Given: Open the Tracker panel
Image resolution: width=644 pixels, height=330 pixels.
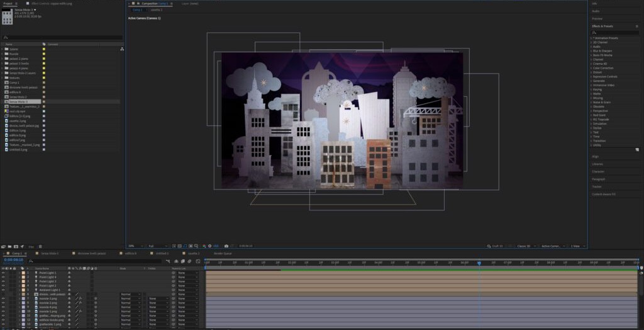Looking at the screenshot, I should [x=596, y=186].
